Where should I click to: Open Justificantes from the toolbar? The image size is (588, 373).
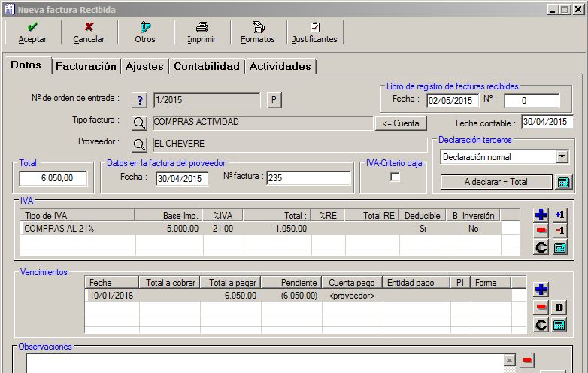pyautogui.click(x=314, y=33)
